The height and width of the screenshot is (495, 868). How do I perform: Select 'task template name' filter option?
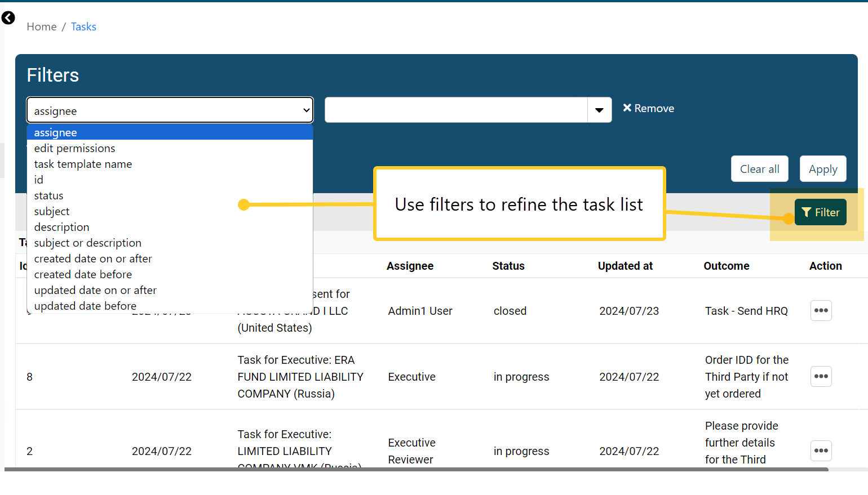coord(83,164)
